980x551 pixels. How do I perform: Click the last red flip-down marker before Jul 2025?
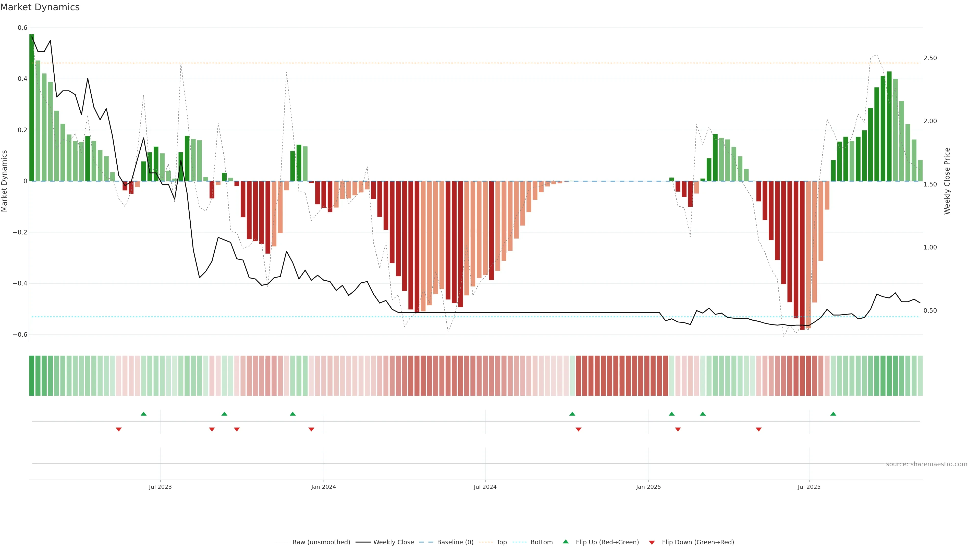758,429
